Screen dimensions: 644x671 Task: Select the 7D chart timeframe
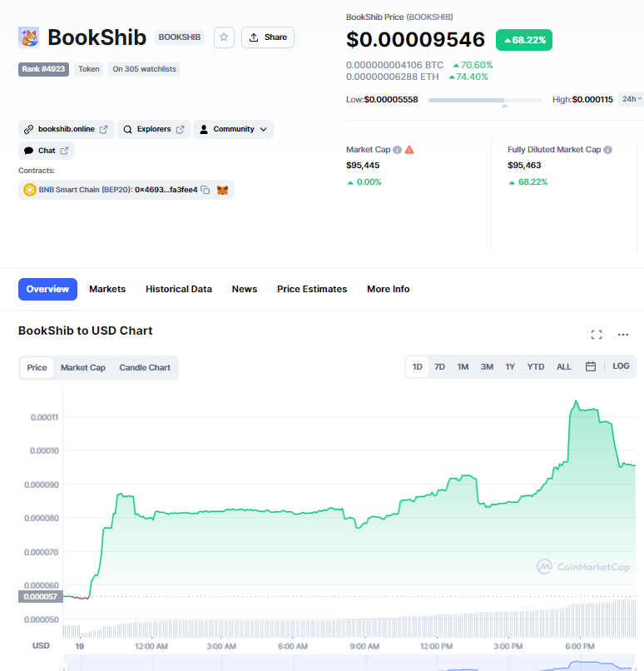439,367
